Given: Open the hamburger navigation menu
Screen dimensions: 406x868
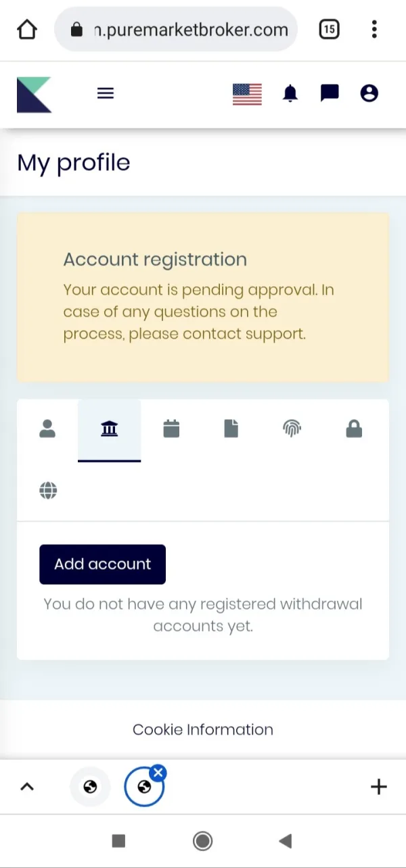Looking at the screenshot, I should coord(106,94).
